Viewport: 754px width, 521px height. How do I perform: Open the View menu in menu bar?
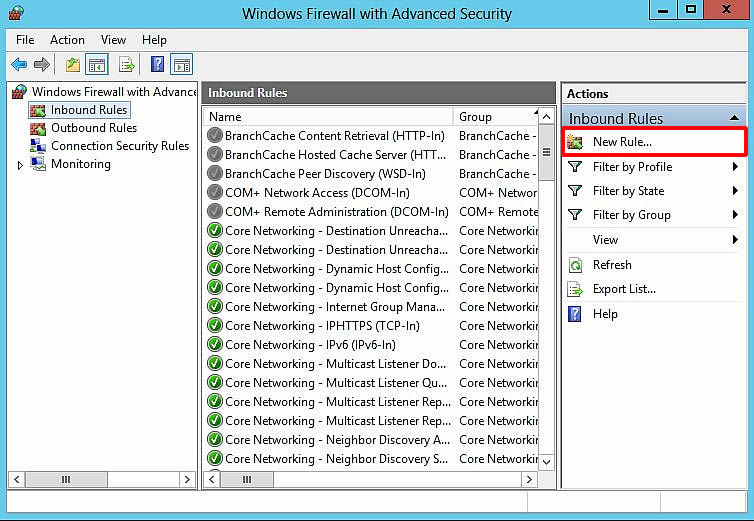[x=113, y=40]
